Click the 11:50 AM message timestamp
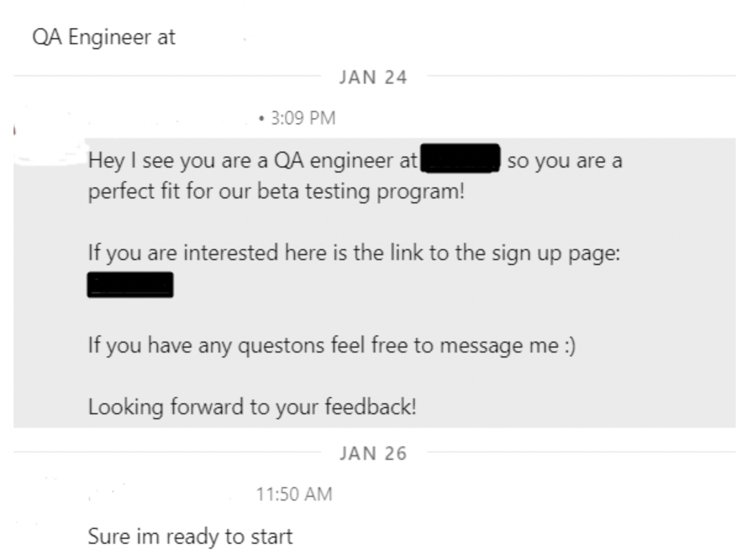This screenshot has height=560, width=737. coord(294,493)
